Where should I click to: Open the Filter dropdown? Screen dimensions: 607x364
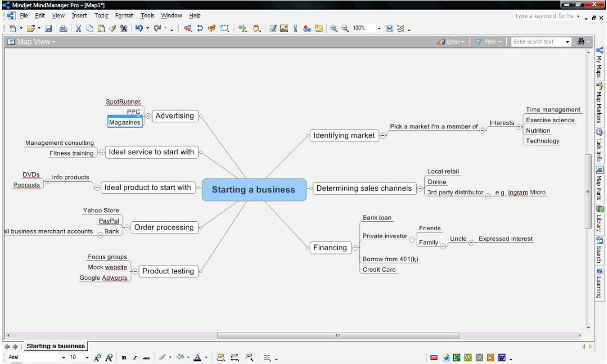click(x=488, y=42)
